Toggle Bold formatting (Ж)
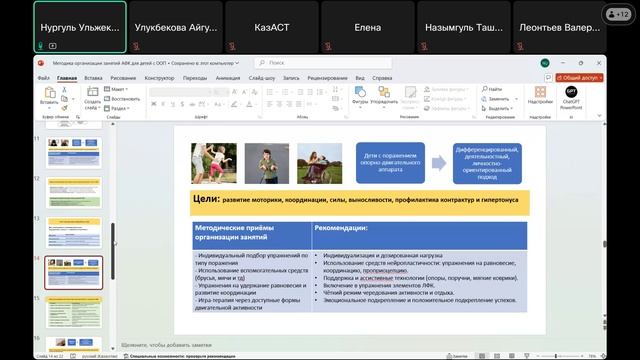Image resolution: width=640 pixels, height=360 pixels. (x=154, y=104)
